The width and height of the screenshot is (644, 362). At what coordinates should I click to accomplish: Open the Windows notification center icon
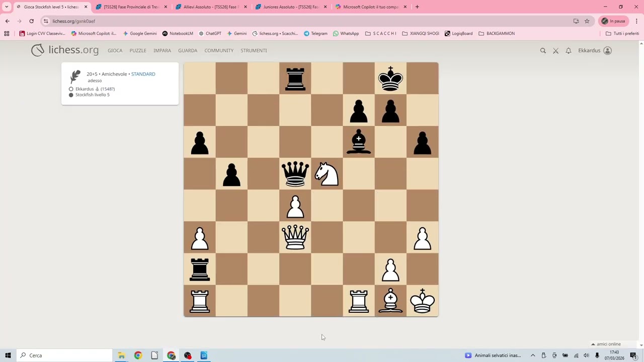pos(633,355)
